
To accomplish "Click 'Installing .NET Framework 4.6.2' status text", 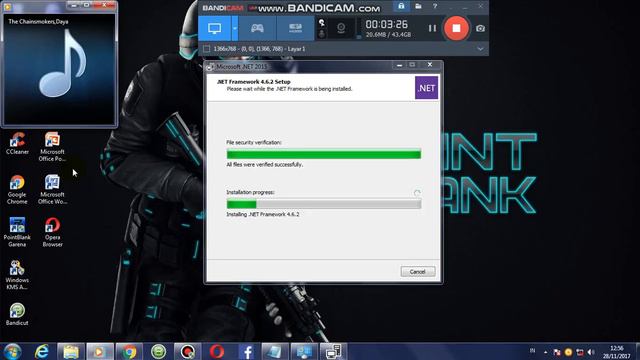I will pos(263,214).
